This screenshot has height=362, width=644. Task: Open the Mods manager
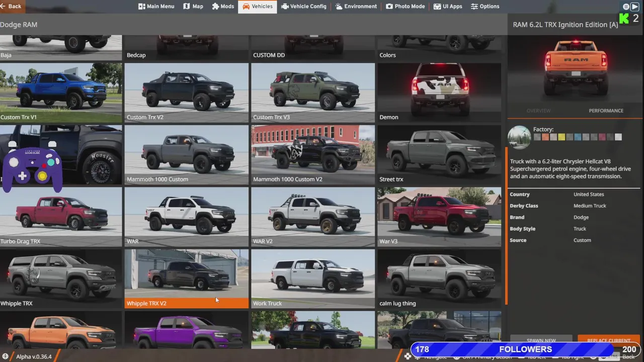(223, 7)
